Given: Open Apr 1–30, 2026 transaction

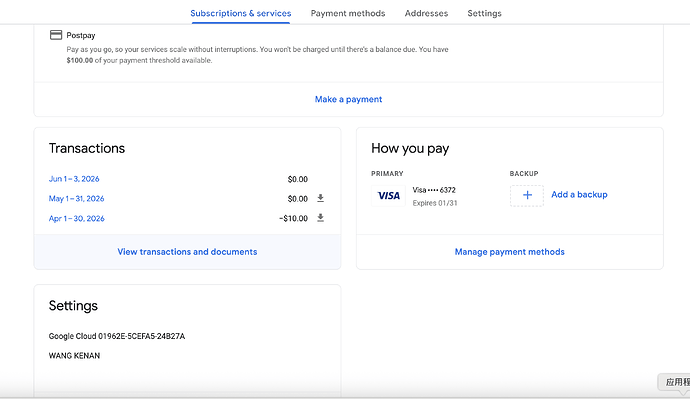Looking at the screenshot, I should (x=77, y=219).
